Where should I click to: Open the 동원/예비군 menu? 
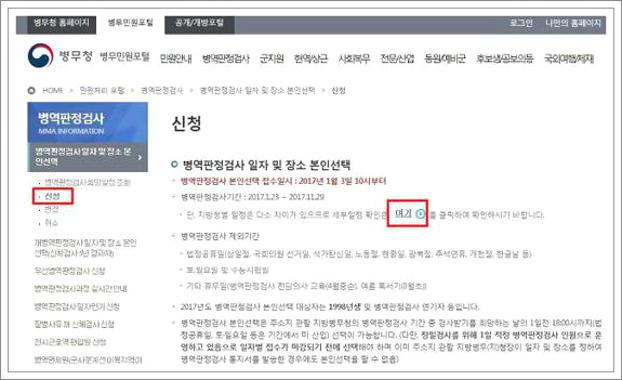[445, 59]
